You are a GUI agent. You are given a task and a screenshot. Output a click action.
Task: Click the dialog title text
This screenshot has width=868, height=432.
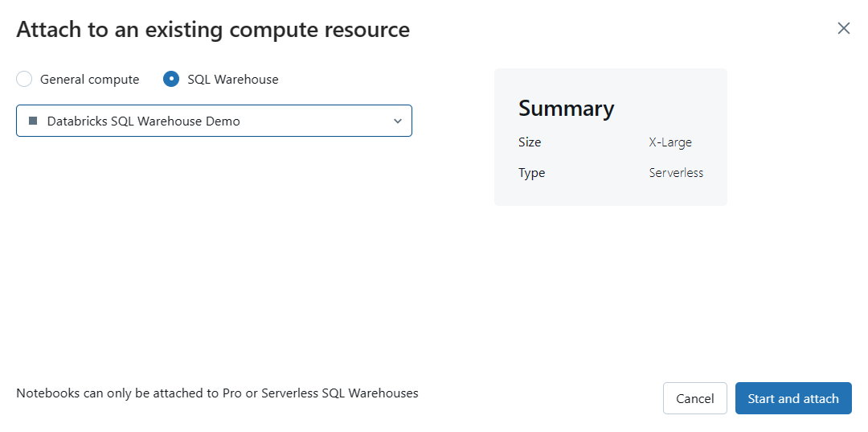point(213,30)
